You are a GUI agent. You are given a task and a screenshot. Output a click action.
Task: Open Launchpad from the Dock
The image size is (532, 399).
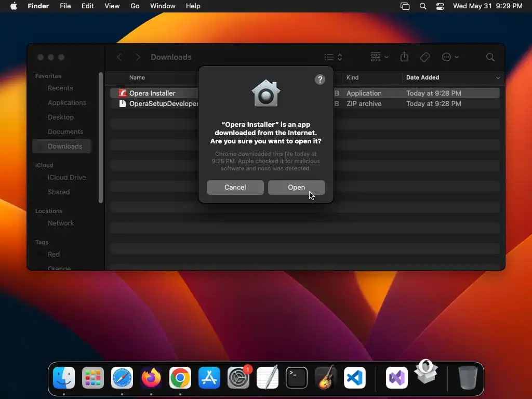(x=92, y=378)
